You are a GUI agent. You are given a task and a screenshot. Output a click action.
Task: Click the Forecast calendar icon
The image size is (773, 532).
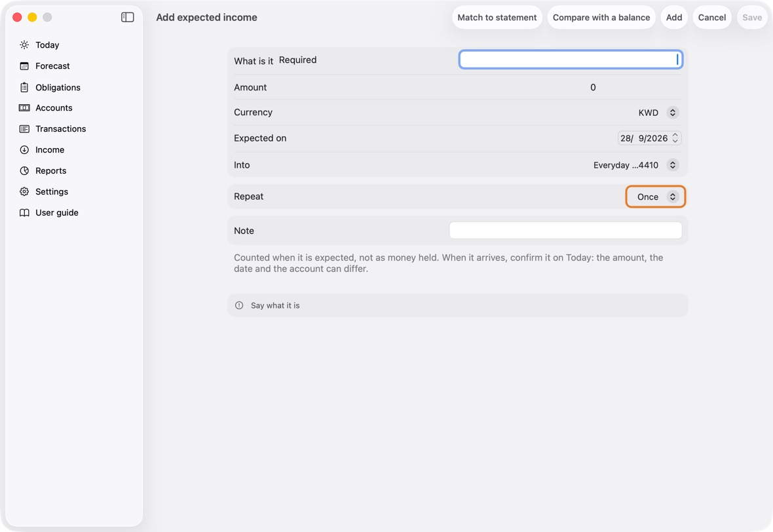pyautogui.click(x=24, y=66)
